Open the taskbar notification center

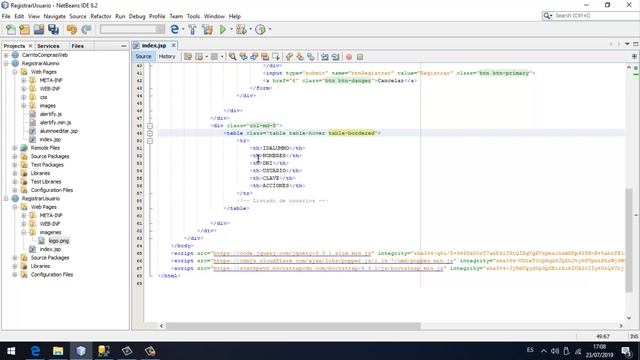click(627, 351)
